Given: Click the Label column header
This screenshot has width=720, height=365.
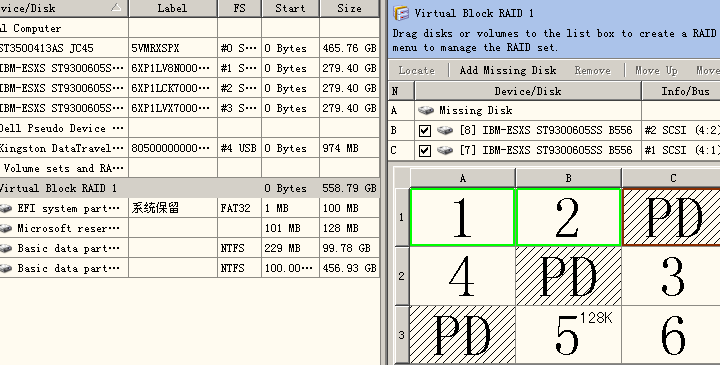Looking at the screenshot, I should point(173,8).
